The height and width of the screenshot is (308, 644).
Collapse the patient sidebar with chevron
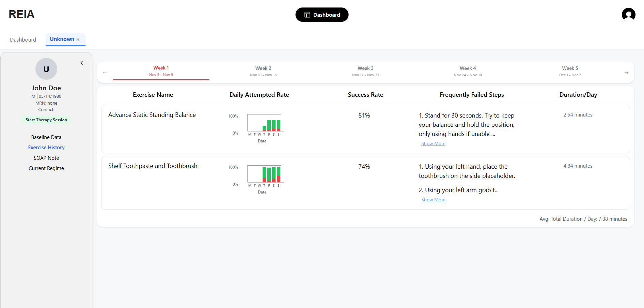pyautogui.click(x=82, y=63)
